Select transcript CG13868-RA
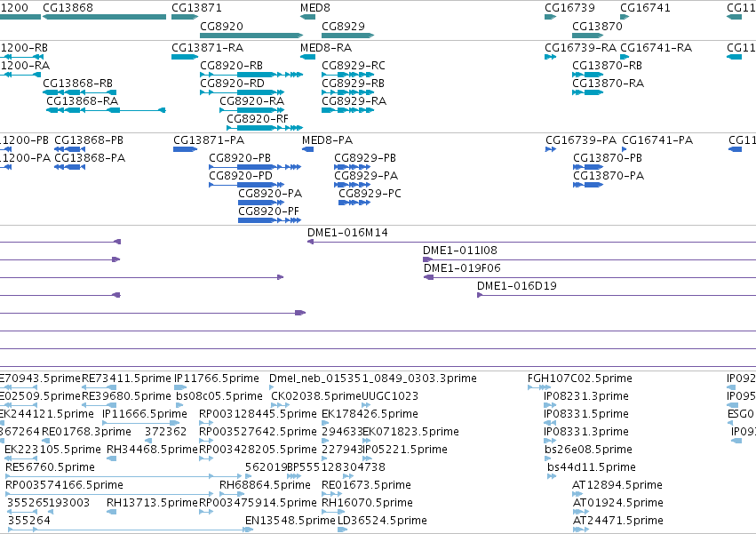Screen dimensions: 756x534 click(83, 100)
